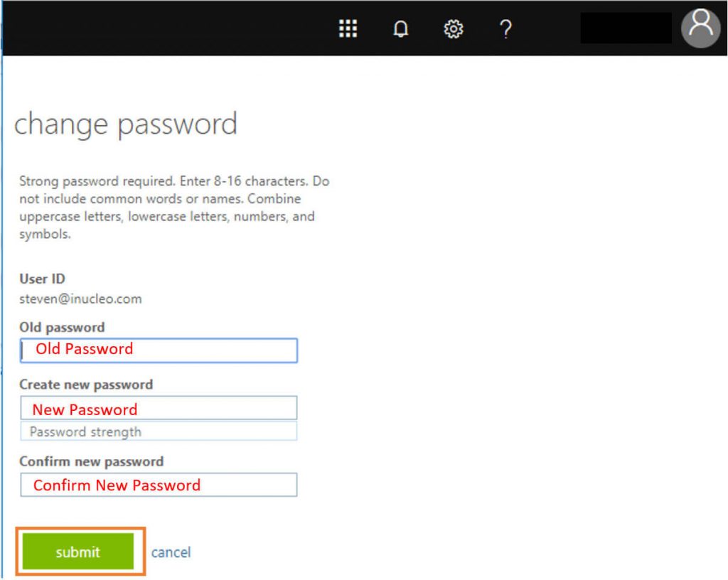
Task: Select the 'User ID' label
Action: click(x=42, y=279)
